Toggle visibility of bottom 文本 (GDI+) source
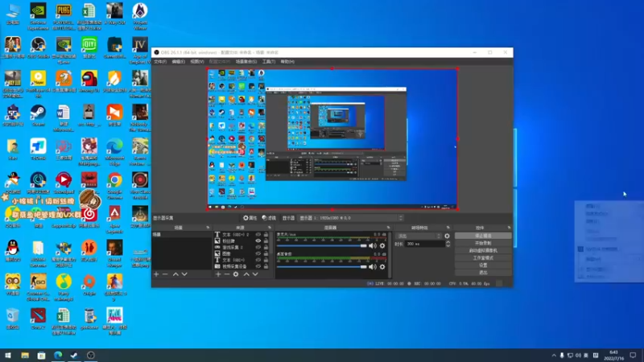This screenshot has height=362, width=644. tap(258, 260)
